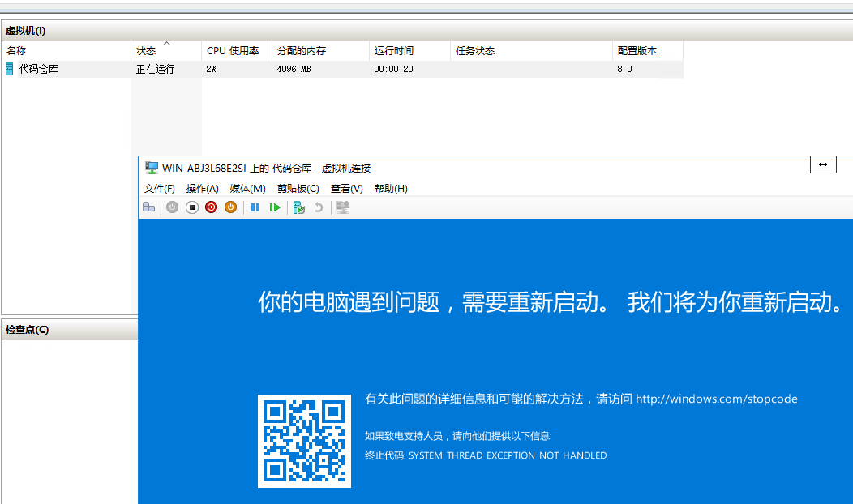The height and width of the screenshot is (504, 853).
Task: Select the 代码仓库 virtual machine row
Action: [x=39, y=70]
